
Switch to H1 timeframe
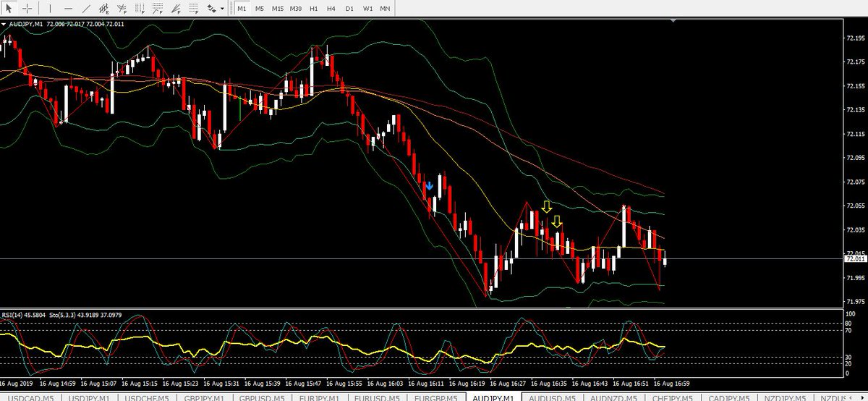click(314, 9)
